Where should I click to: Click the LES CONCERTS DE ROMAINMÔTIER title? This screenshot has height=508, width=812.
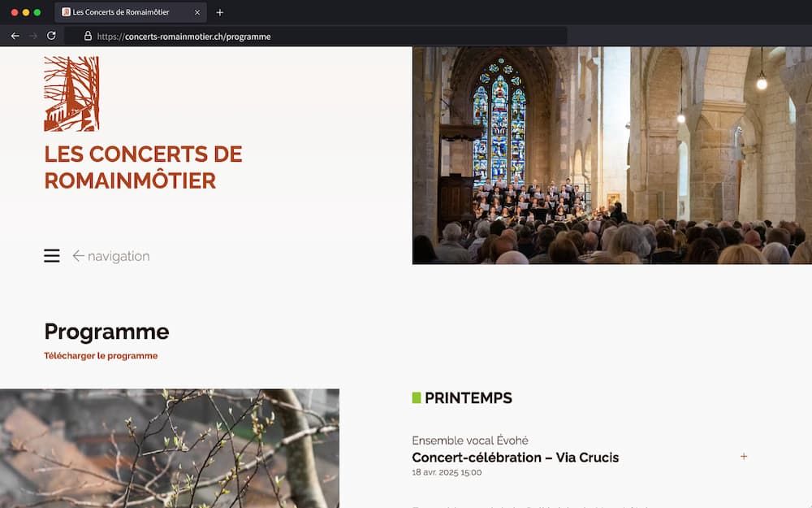(144, 167)
